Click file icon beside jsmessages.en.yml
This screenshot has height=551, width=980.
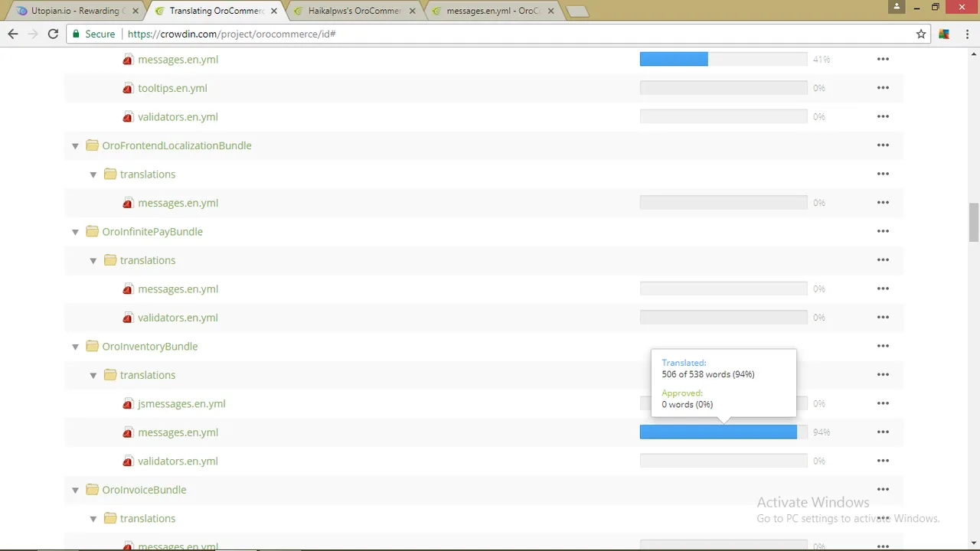tap(128, 403)
